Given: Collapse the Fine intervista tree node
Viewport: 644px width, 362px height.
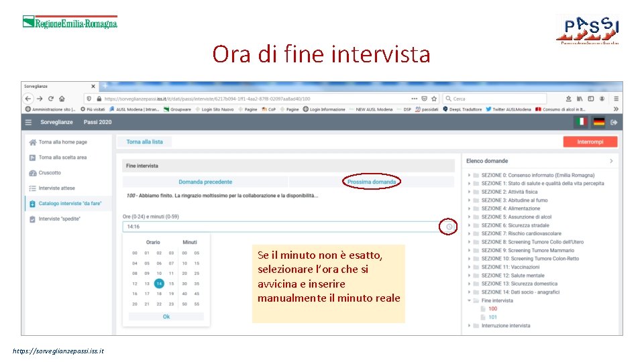Looking at the screenshot, I should pyautogui.click(x=469, y=300).
